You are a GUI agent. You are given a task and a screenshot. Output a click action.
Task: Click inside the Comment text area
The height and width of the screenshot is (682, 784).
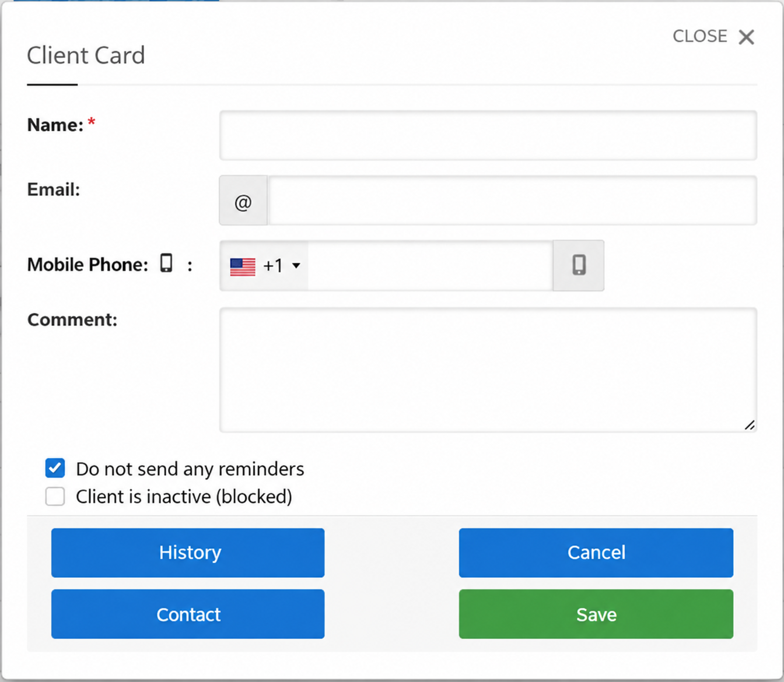[x=488, y=370]
